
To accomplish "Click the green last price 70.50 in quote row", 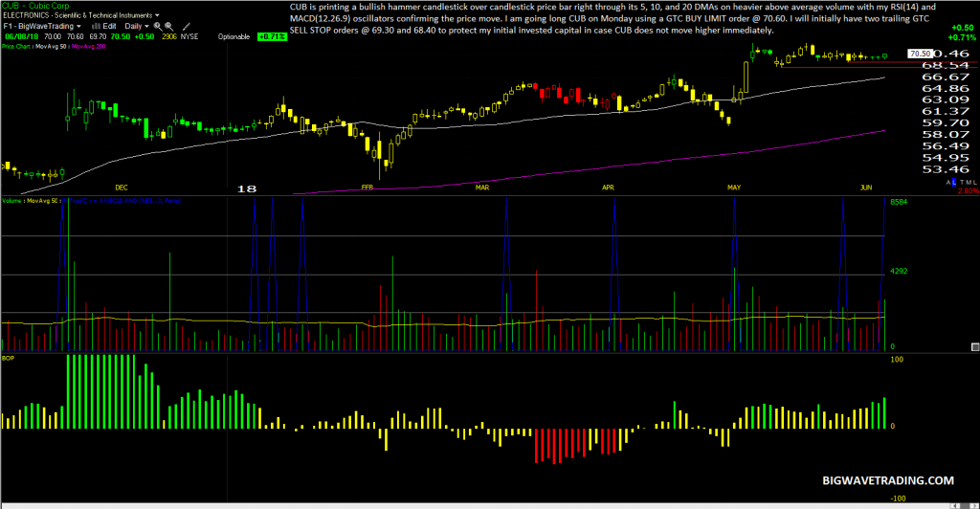I will [121, 37].
